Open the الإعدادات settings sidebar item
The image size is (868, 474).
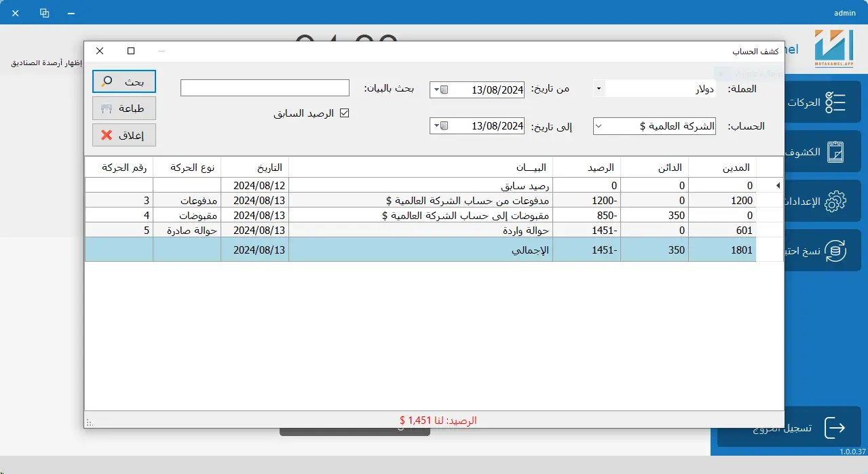click(823, 201)
